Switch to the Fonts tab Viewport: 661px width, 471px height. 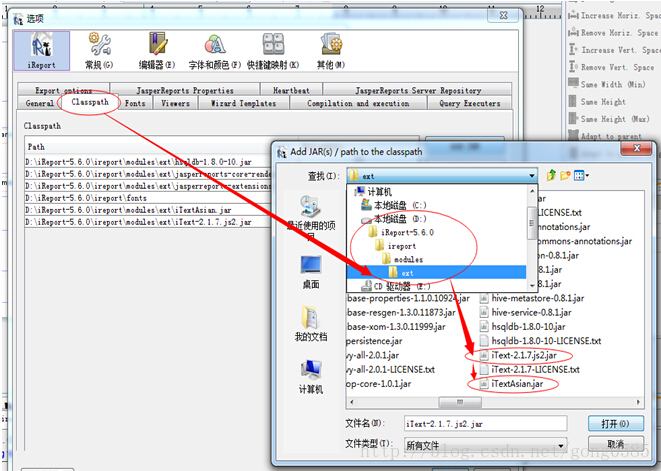[135, 103]
